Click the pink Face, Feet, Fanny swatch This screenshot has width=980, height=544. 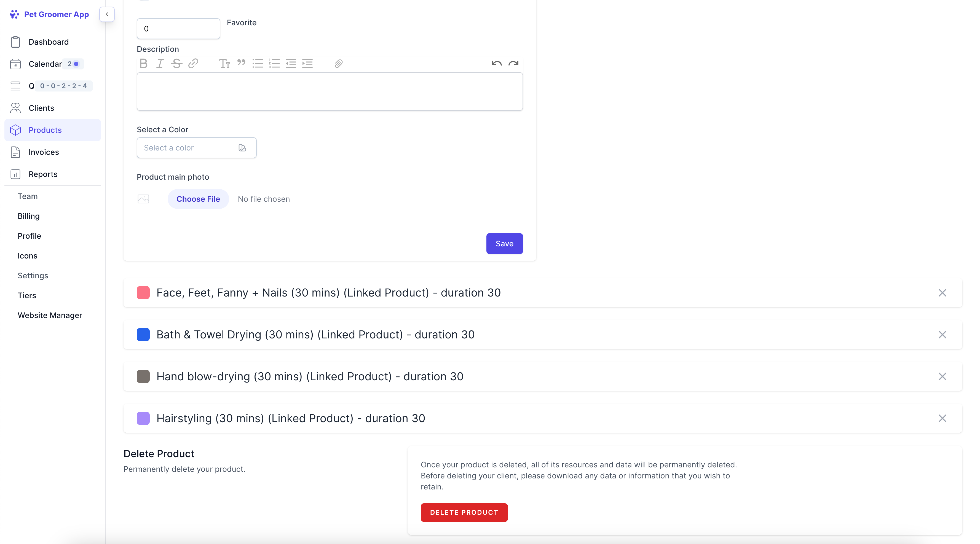tap(143, 293)
